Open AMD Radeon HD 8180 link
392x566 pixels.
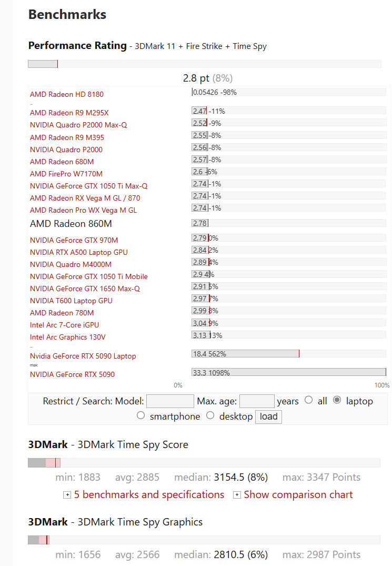(x=67, y=94)
